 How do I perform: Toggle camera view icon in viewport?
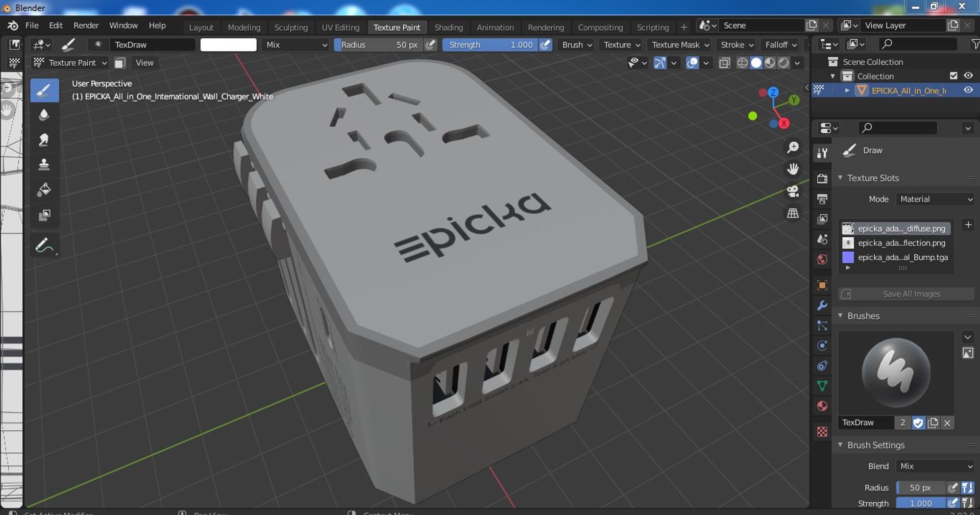point(793,191)
